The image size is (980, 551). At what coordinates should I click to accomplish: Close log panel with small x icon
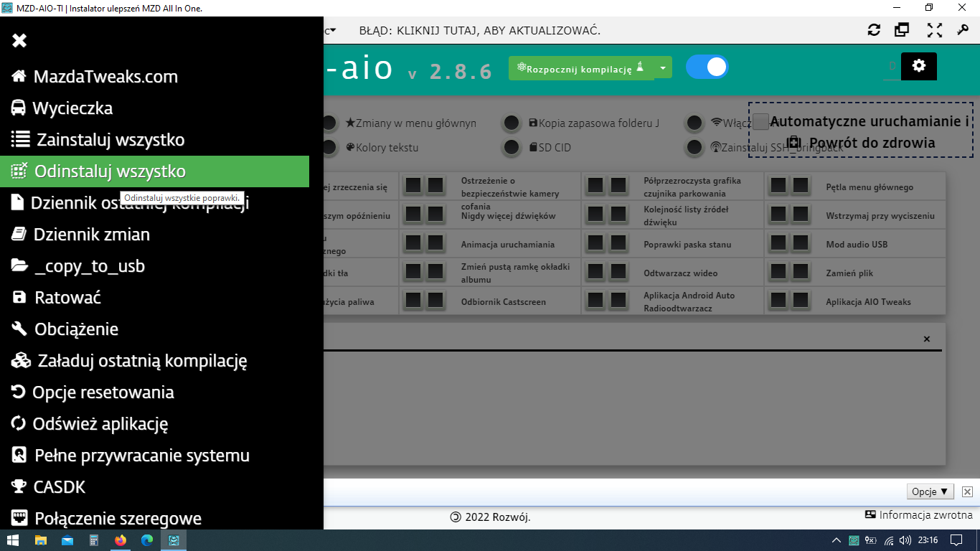point(926,339)
